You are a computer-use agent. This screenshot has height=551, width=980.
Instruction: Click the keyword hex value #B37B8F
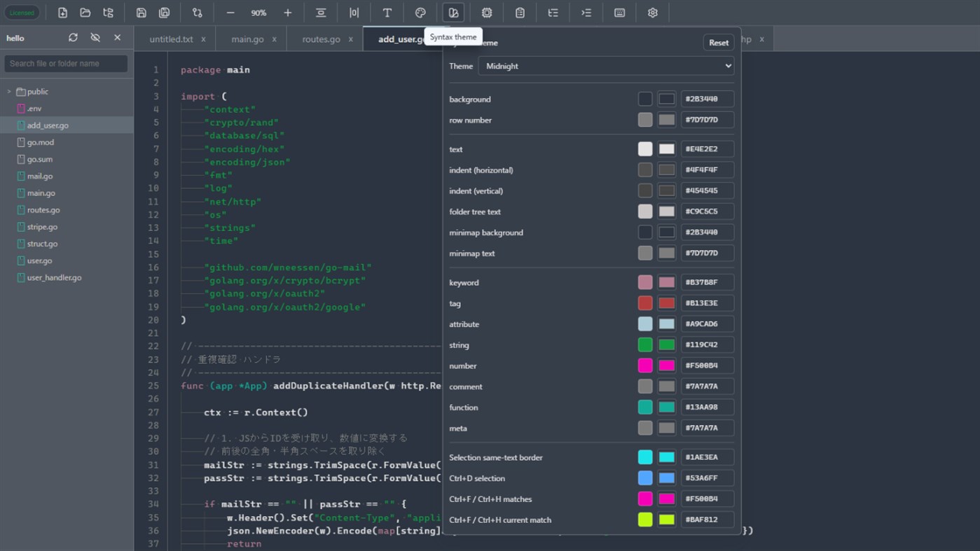pos(708,282)
